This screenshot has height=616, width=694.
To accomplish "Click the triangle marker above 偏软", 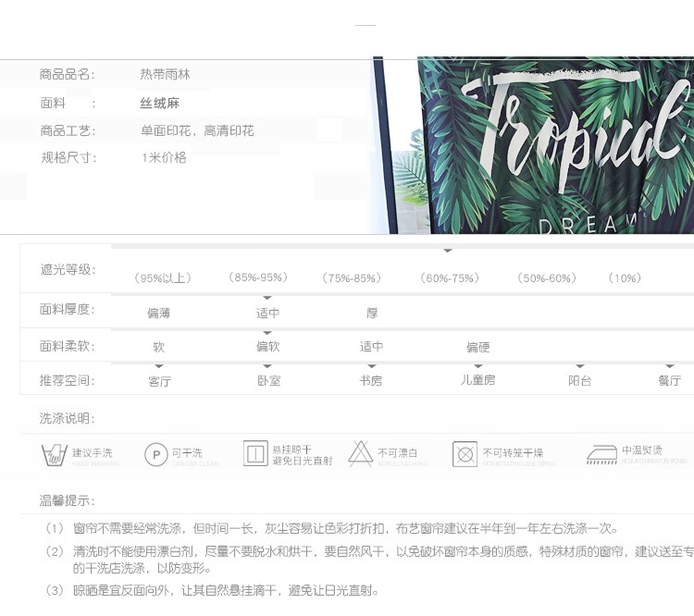I will pyautogui.click(x=266, y=333).
